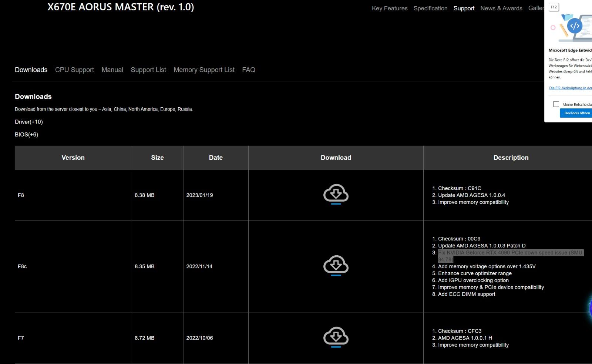Click the DevTools code illustration icon

point(575,26)
